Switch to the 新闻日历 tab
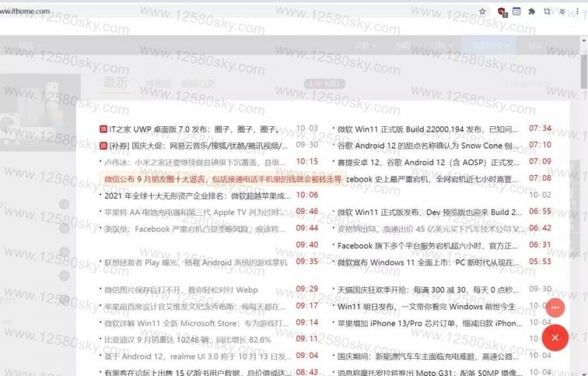 pyautogui.click(x=199, y=83)
